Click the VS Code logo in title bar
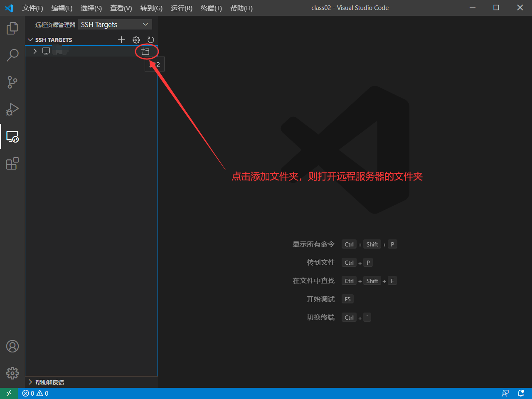The image size is (532, 399). click(x=9, y=8)
